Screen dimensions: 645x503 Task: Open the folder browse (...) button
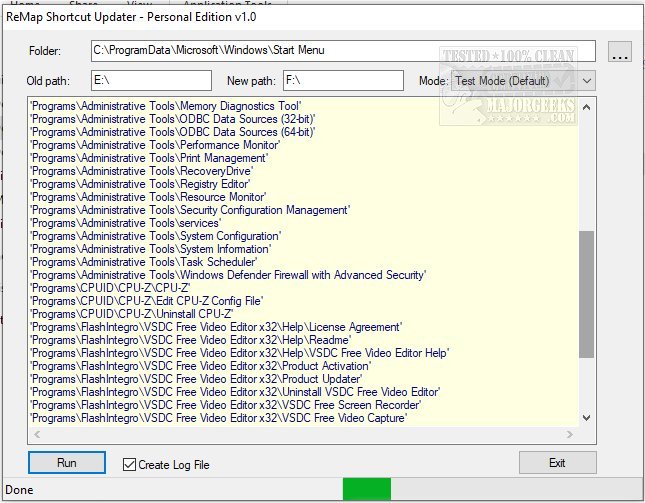coord(619,51)
